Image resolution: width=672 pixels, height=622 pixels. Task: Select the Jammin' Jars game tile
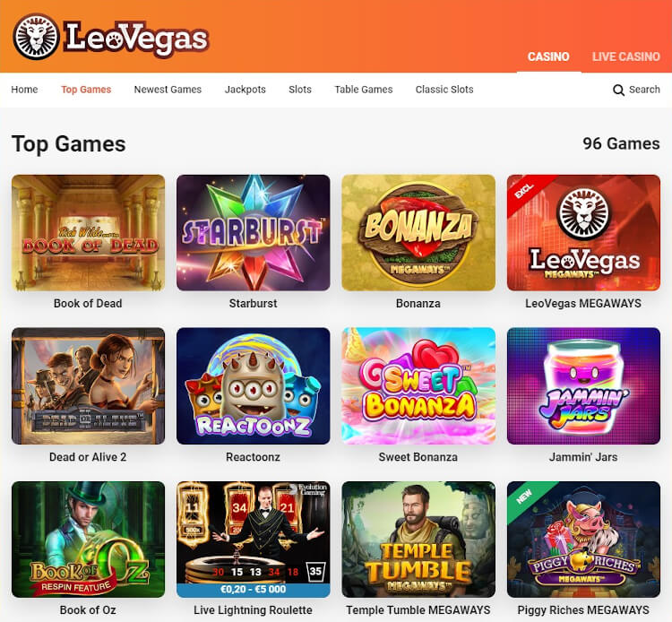(x=583, y=385)
